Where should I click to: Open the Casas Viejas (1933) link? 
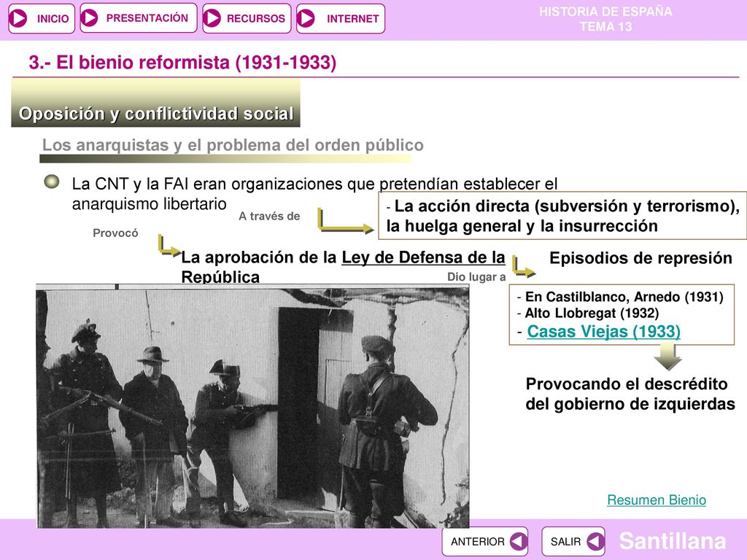(x=603, y=332)
